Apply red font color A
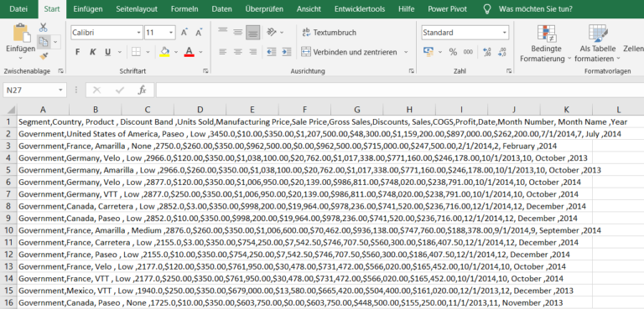 189,52
